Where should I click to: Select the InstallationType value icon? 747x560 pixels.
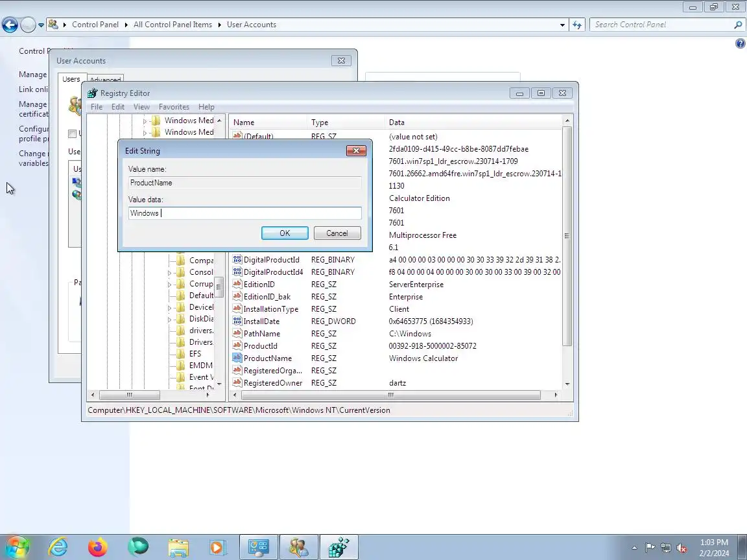(x=237, y=309)
